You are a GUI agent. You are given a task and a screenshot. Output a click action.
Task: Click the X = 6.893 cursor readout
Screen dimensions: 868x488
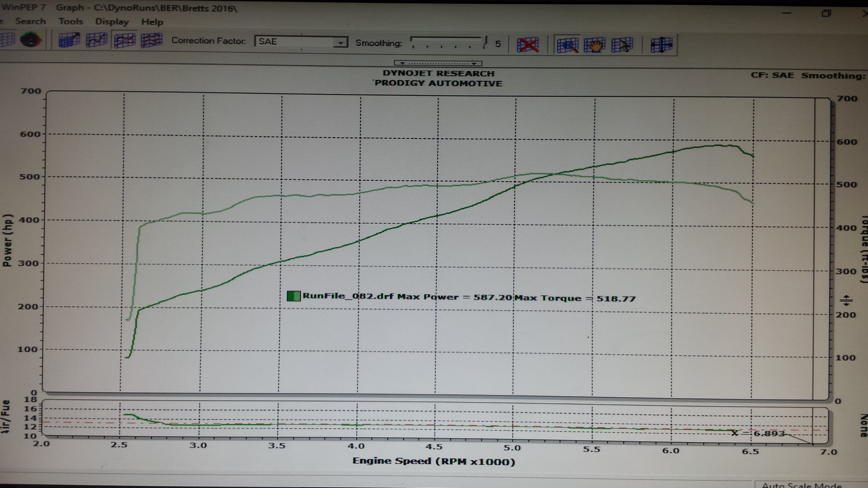pyautogui.click(x=758, y=433)
